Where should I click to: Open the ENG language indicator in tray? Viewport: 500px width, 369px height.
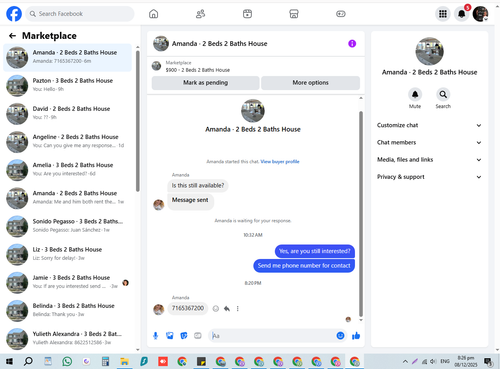[445, 361]
